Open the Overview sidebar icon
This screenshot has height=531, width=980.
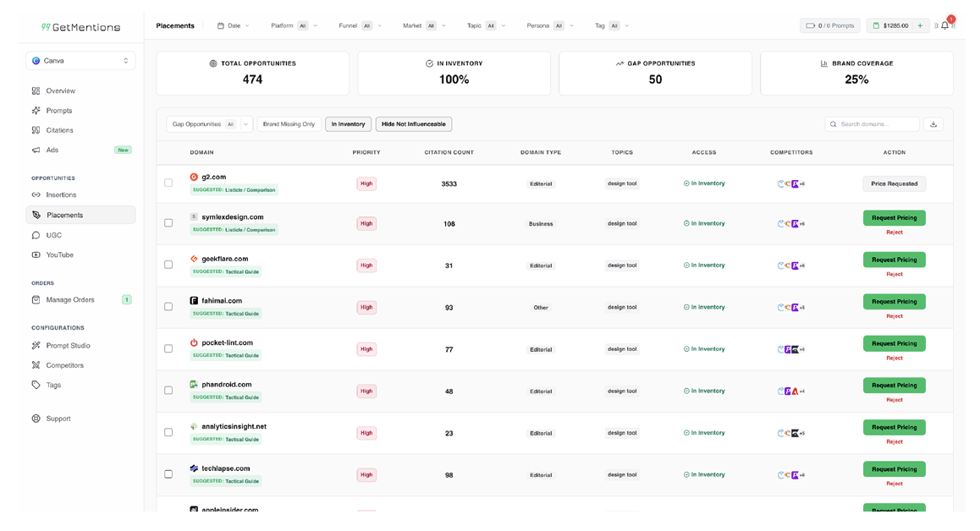36,90
